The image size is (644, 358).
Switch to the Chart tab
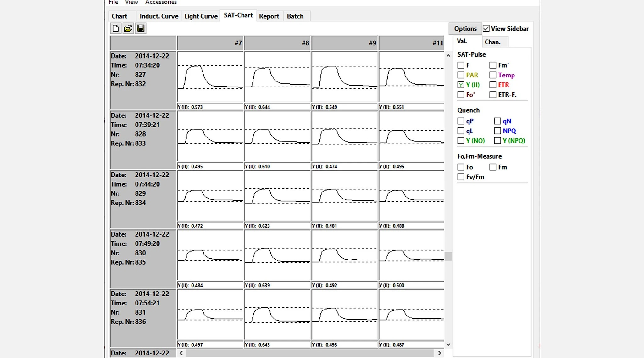[x=119, y=16]
